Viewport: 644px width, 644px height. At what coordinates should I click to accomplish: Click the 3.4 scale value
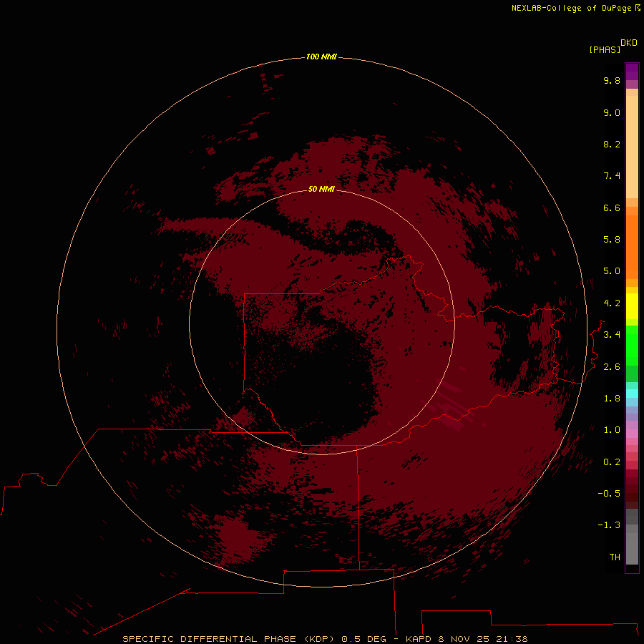coord(612,335)
